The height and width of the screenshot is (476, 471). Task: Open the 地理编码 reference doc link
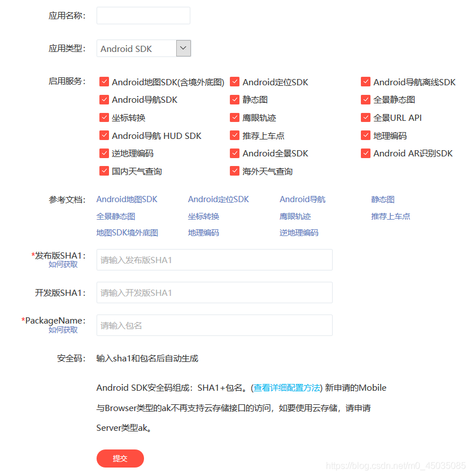point(203,233)
